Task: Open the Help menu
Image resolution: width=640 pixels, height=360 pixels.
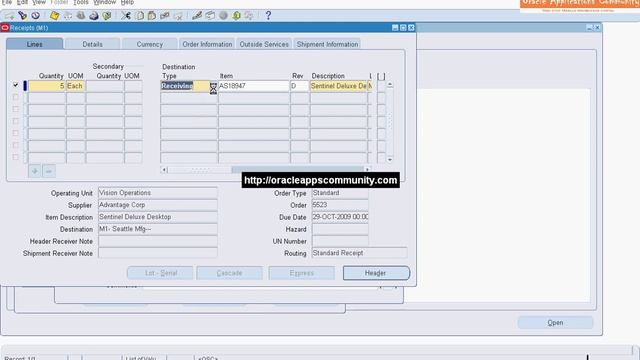Action: pos(127,2)
